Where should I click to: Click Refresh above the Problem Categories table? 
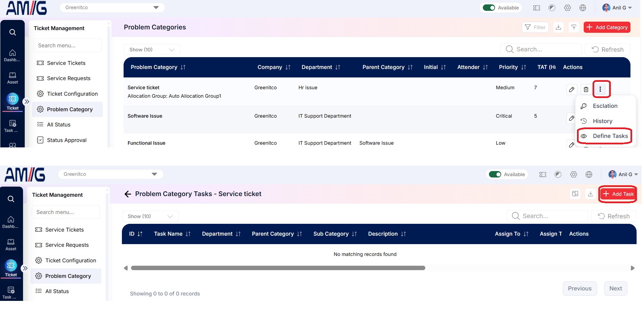coord(607,49)
